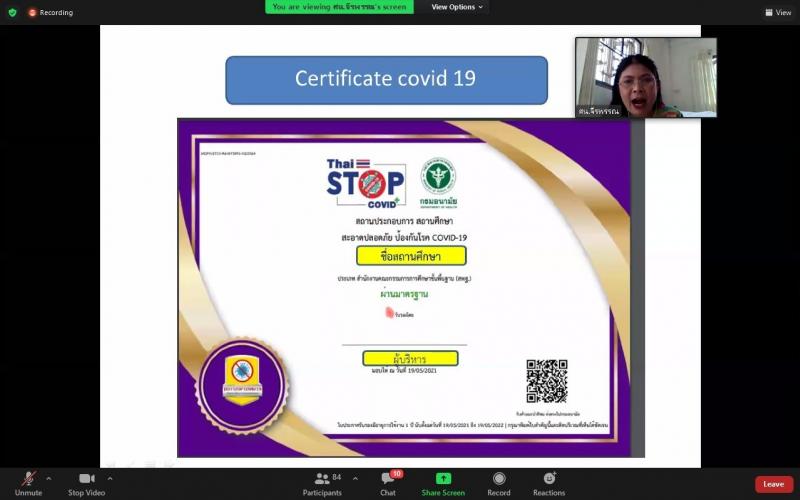This screenshot has width=800, height=500.
Task: Stop Video camera button
Action: tap(87, 484)
